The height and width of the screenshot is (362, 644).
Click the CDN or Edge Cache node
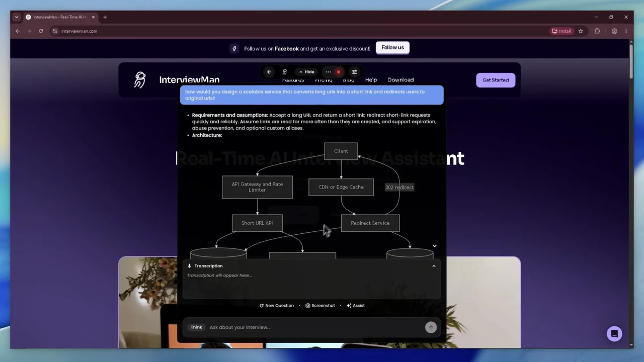coord(341,187)
